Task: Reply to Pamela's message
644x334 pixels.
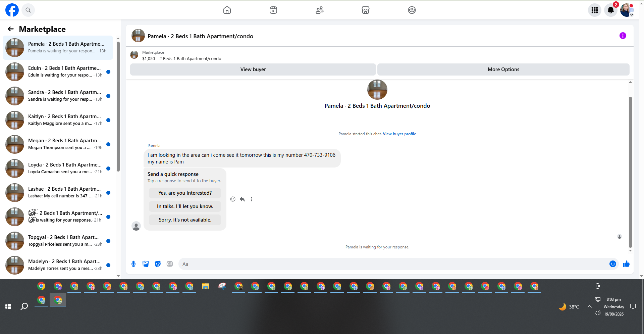Action: click(242, 199)
